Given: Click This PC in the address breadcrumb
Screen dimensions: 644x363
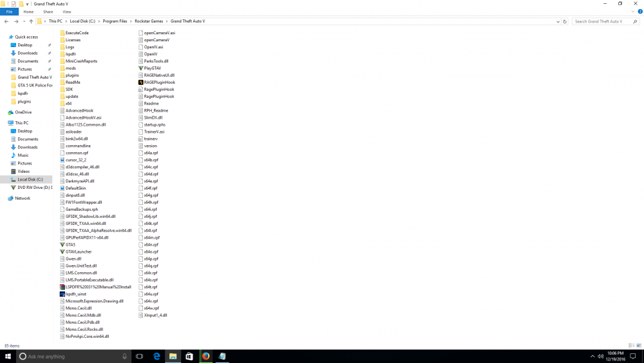Looking at the screenshot, I should tap(55, 21).
